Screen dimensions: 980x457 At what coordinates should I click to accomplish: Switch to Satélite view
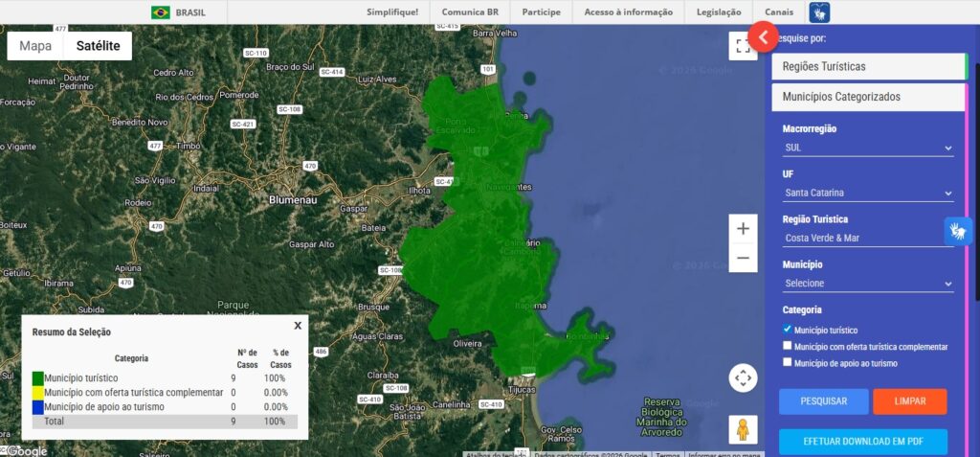click(99, 46)
